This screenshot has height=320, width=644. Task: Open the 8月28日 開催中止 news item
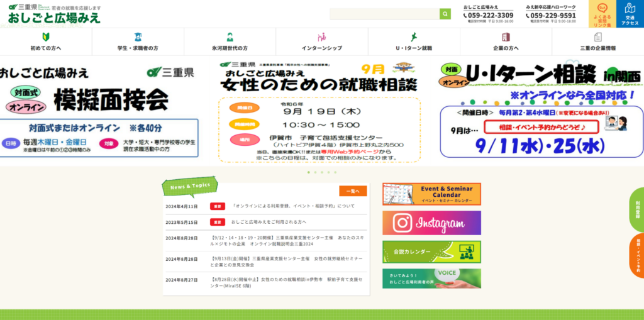click(x=287, y=283)
